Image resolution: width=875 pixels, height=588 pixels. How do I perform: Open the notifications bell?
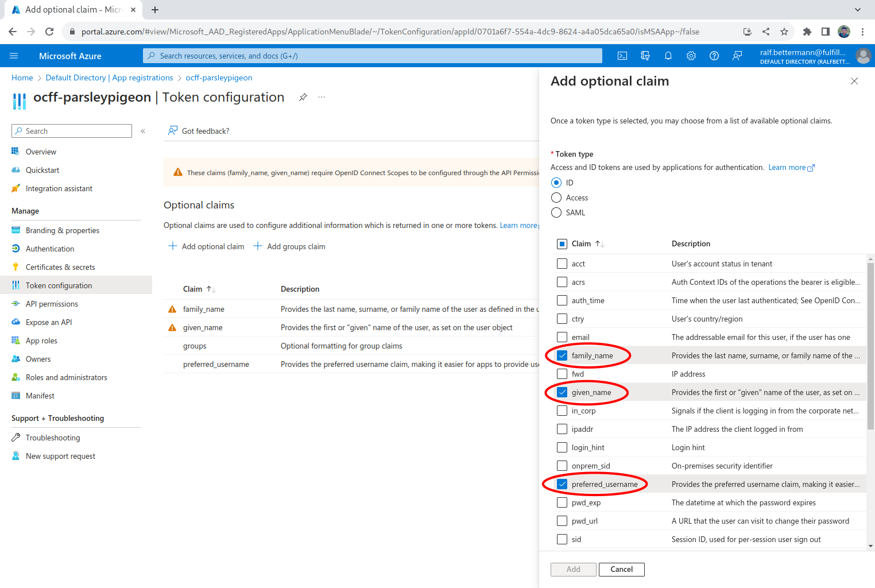[x=668, y=56]
